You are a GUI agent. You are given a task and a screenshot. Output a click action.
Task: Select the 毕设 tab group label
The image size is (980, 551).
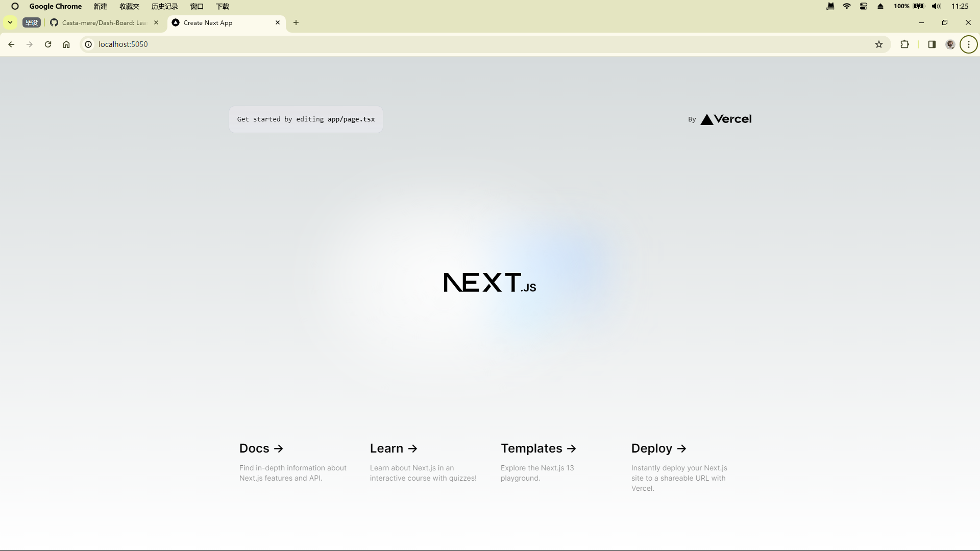[32, 22]
